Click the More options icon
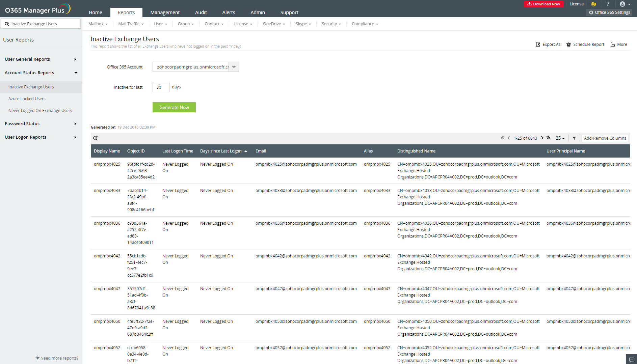Image resolution: width=637 pixels, height=364 pixels. click(x=613, y=45)
